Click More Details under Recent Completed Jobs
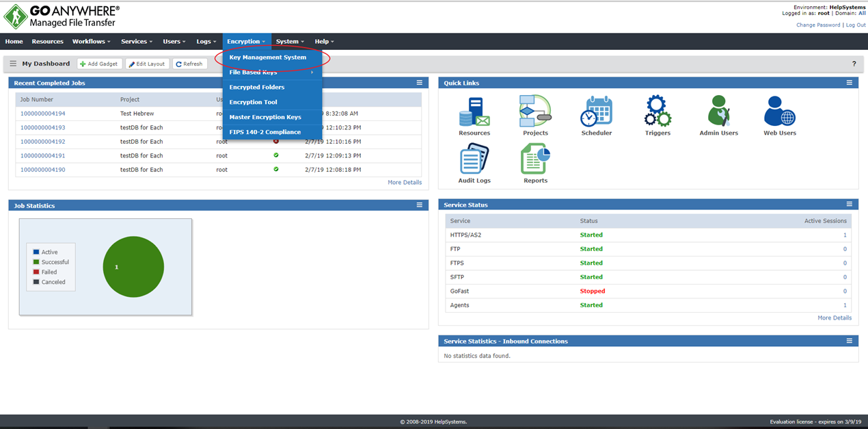 [x=405, y=183]
